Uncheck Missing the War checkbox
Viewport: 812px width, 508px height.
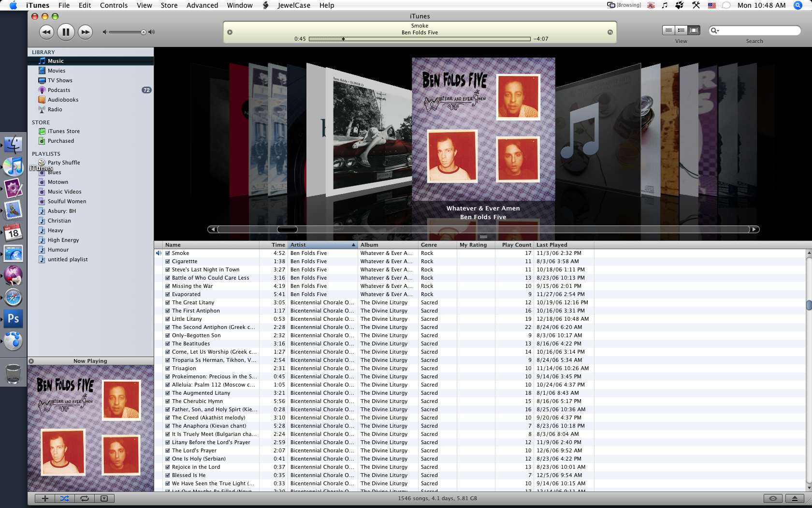168,286
